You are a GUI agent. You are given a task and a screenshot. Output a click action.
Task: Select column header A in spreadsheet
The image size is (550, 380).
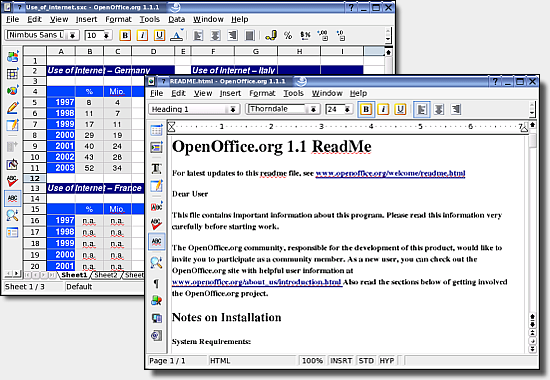(61, 52)
